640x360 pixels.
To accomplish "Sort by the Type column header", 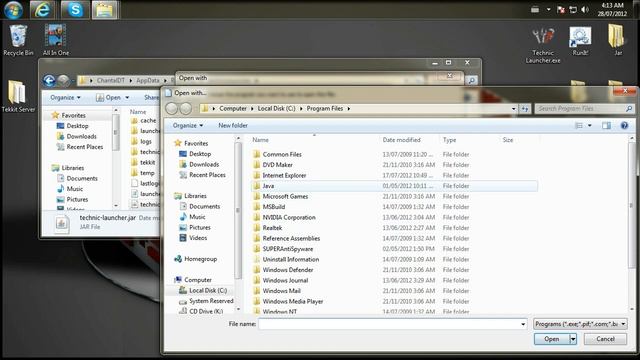I will tap(449, 140).
